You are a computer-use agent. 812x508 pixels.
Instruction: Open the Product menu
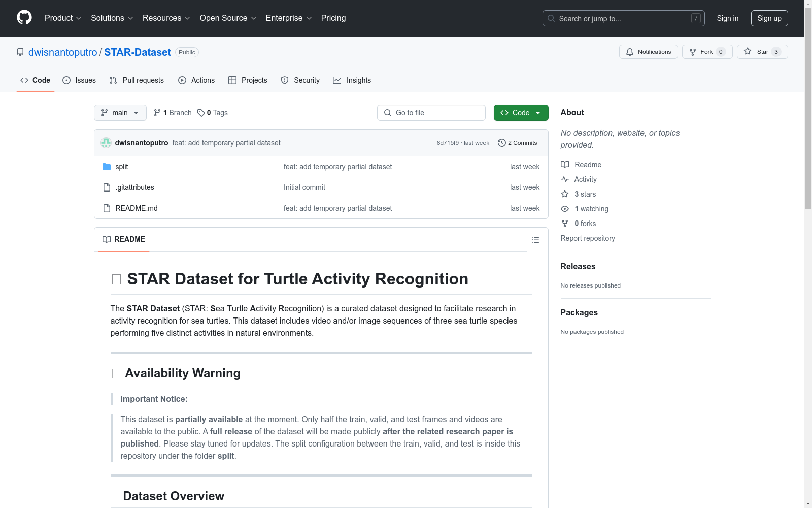click(x=63, y=18)
